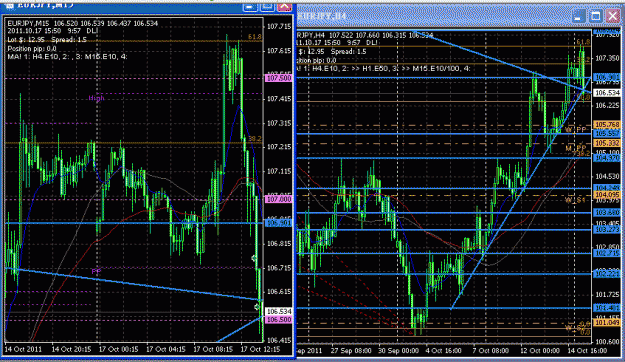Screen dimensions: 625x362
Task: Select blue 105.557 level label on H4 chart
Action: click(x=607, y=134)
